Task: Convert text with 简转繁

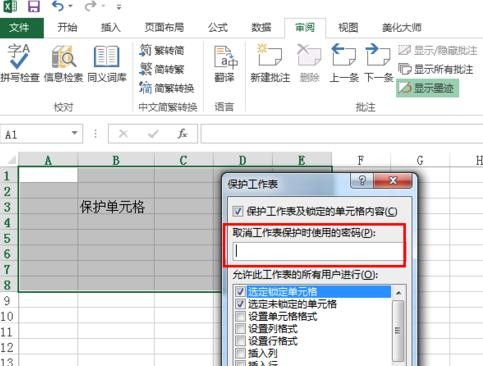Action: pos(162,69)
